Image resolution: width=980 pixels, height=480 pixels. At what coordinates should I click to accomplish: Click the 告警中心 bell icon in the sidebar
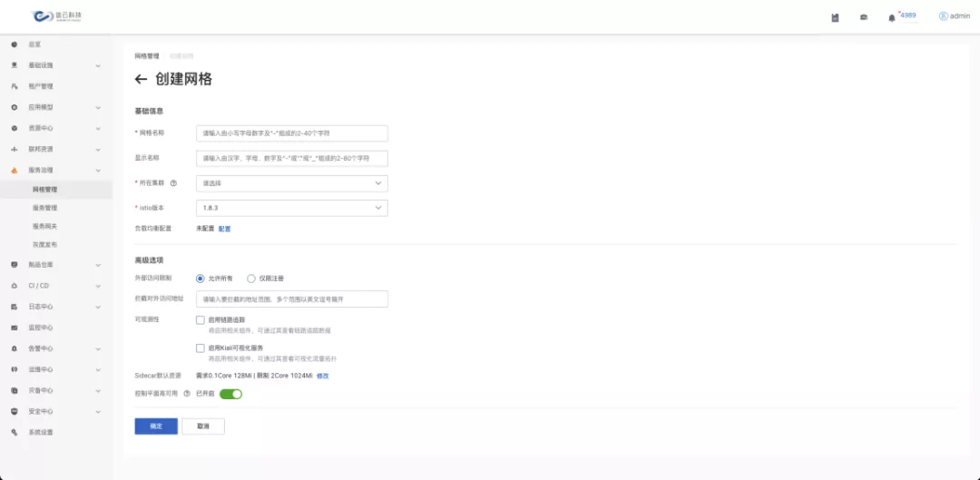[x=14, y=348]
